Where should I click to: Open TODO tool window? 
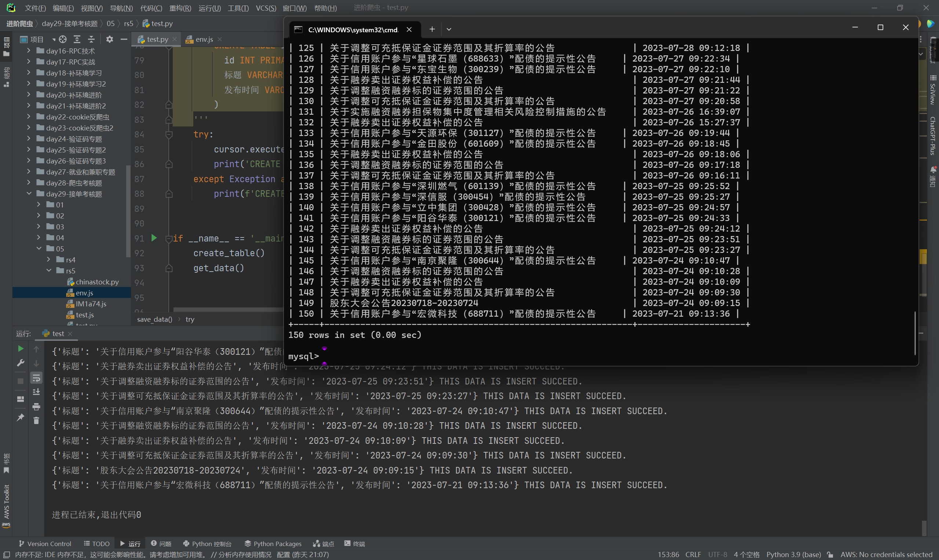coord(97,544)
